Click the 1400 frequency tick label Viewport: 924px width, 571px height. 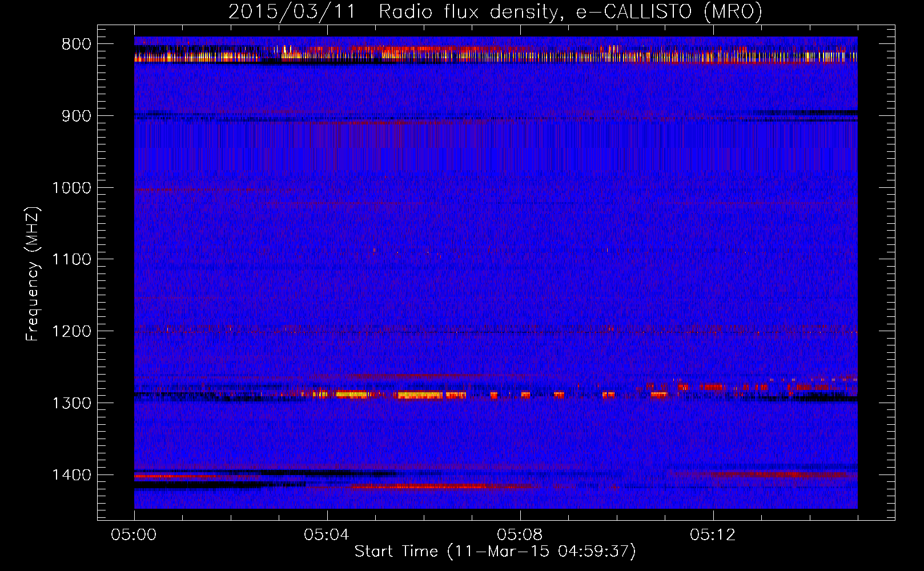(x=72, y=475)
